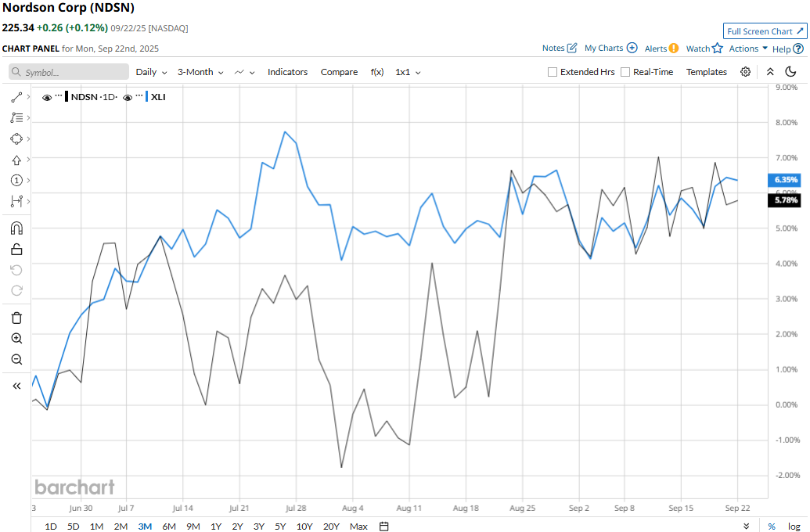Viewport: 810px width, 532px height.
Task: Select the 20Y time range
Action: coord(331,526)
